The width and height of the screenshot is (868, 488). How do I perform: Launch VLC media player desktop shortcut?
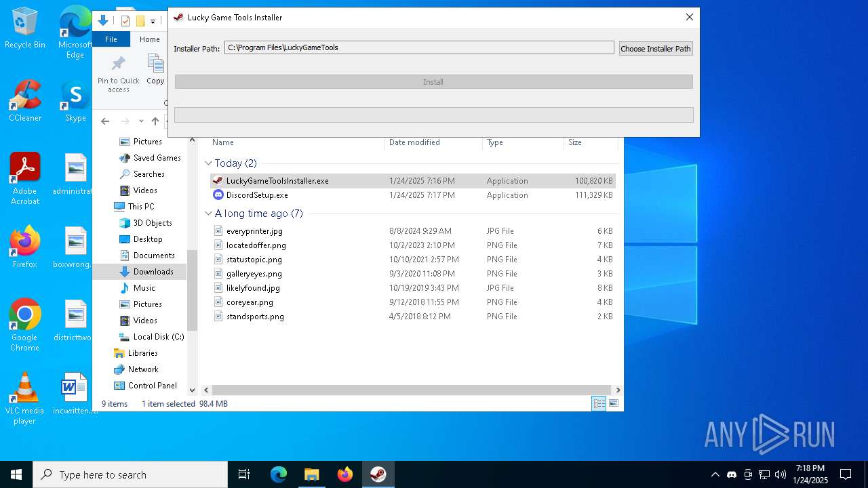coord(25,399)
